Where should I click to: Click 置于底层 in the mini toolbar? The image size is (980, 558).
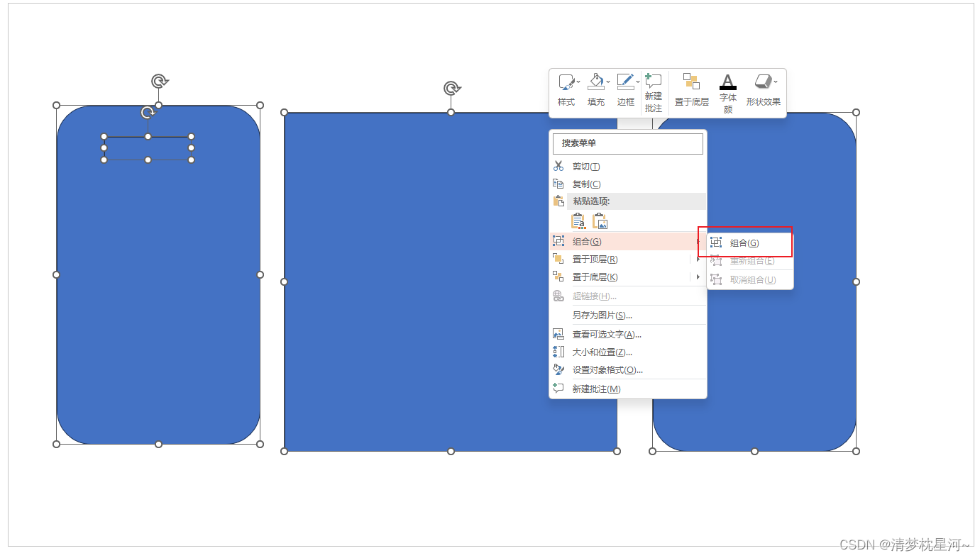click(x=691, y=90)
